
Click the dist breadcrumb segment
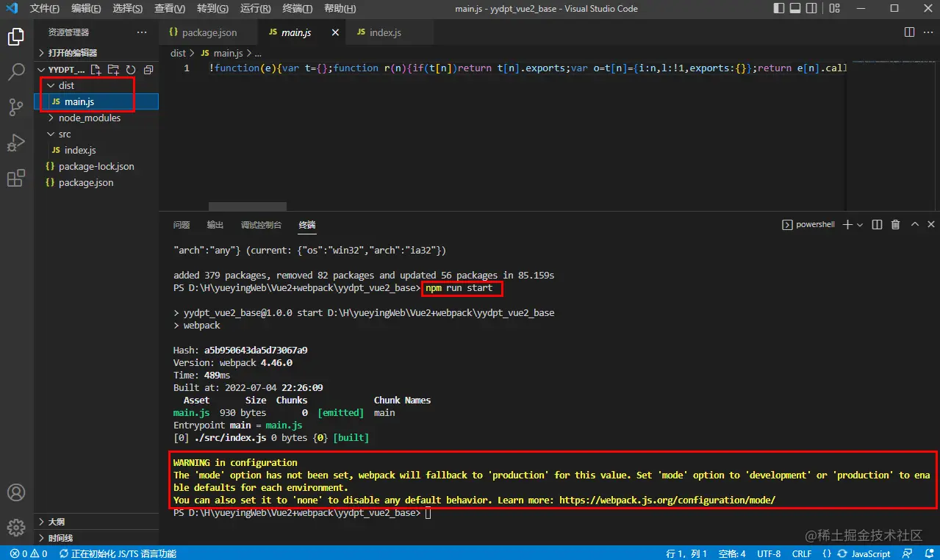click(178, 53)
